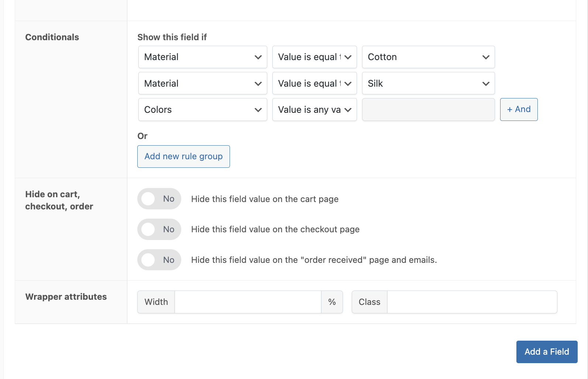Click the chevron arrow on Colors dropdown
The image size is (588, 379).
(258, 110)
